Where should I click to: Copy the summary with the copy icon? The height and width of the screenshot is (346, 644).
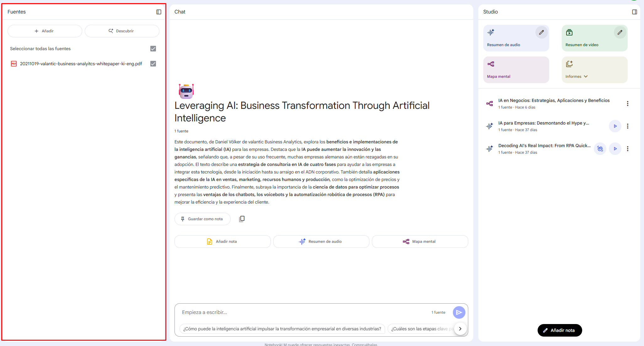point(242,219)
